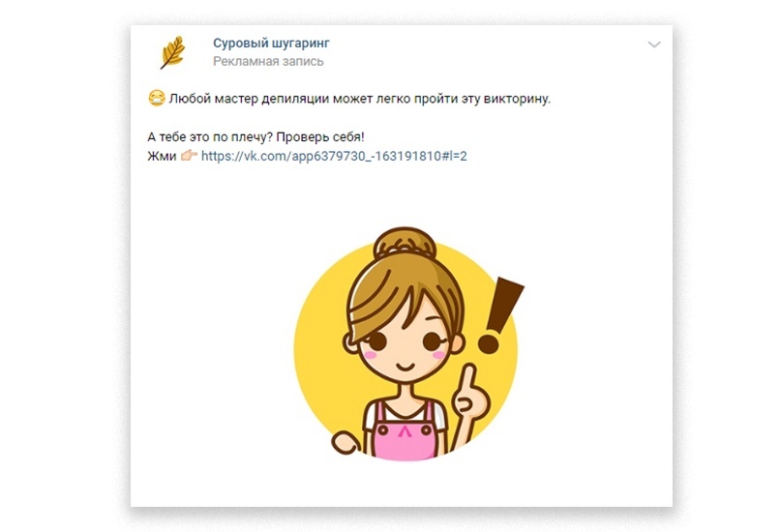Click the brown exclamation mark in illustration

(499, 314)
